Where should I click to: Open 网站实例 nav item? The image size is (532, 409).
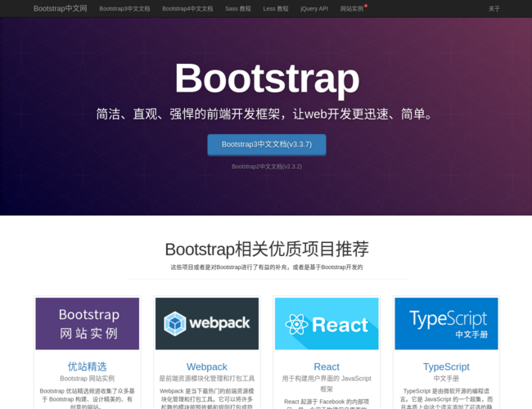coord(352,9)
